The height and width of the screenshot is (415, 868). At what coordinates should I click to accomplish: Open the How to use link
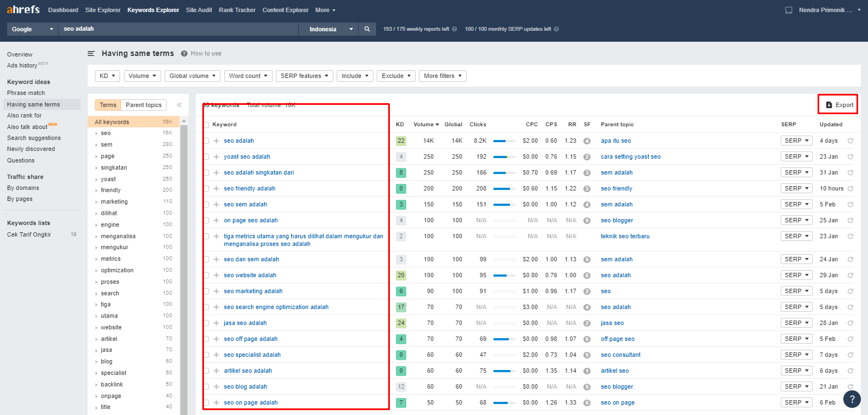point(206,53)
